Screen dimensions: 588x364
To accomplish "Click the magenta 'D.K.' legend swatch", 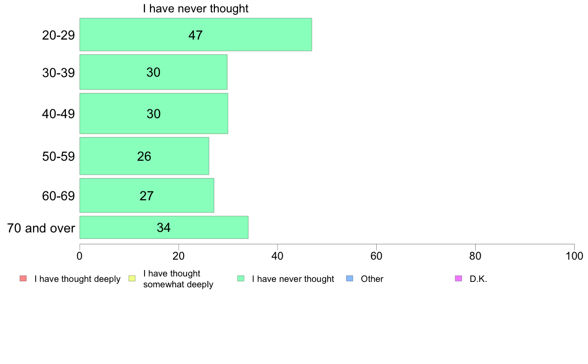I will [x=458, y=278].
